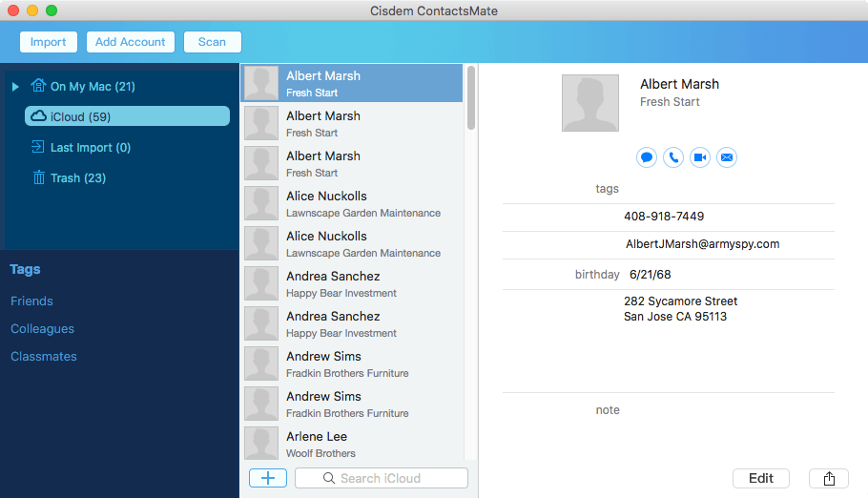Filter by the Friends tag
The width and height of the screenshot is (868, 498).
[x=31, y=301]
